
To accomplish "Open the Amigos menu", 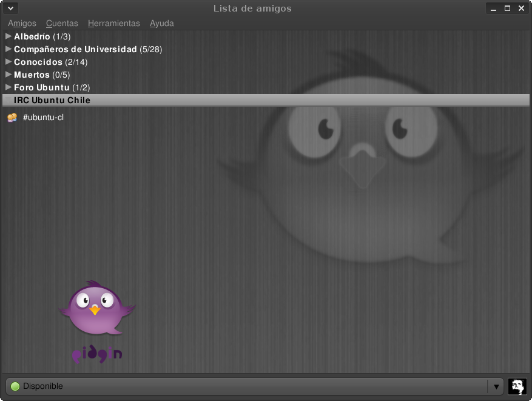I will (22, 23).
